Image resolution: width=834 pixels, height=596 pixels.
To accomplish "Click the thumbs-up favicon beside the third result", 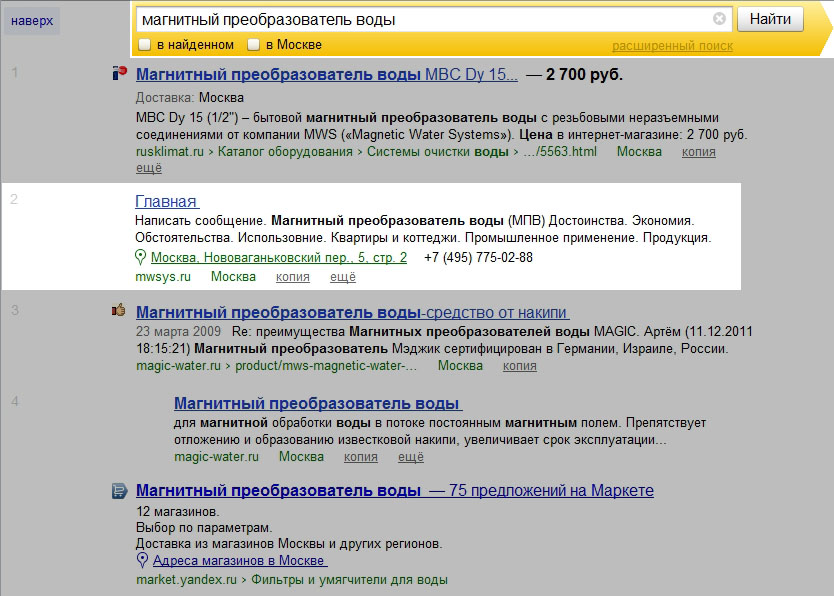I will tap(119, 310).
